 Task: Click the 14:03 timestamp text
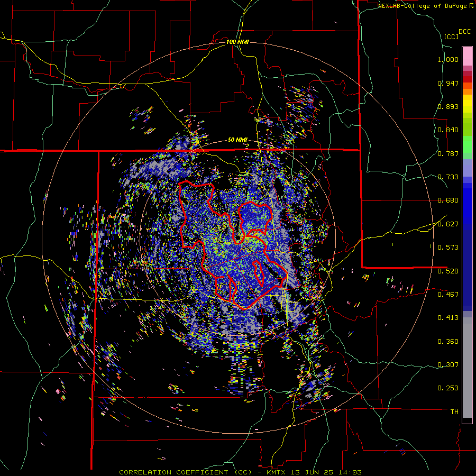point(350,472)
